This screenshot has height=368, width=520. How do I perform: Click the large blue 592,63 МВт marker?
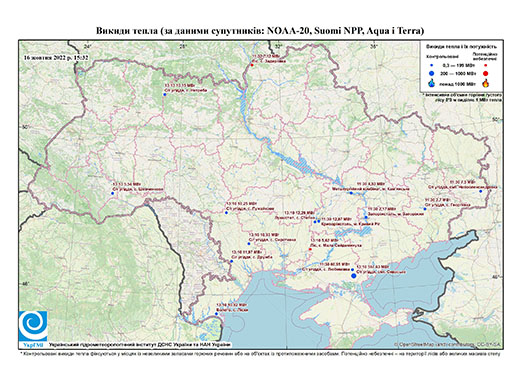click(354, 276)
